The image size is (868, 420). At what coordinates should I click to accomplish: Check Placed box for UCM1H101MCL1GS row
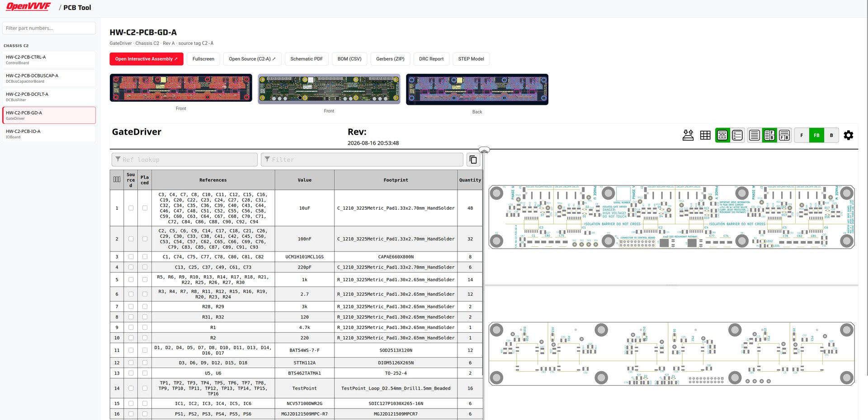tap(145, 257)
